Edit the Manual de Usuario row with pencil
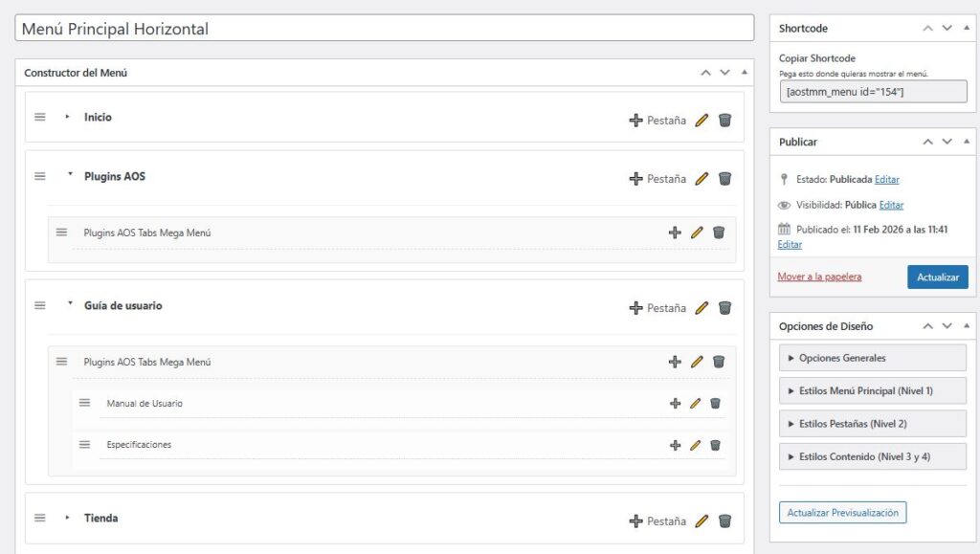 click(x=695, y=404)
